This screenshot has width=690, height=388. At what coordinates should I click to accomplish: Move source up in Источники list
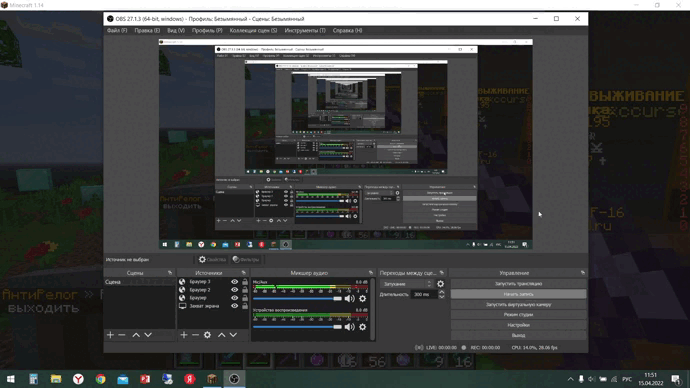click(x=221, y=335)
